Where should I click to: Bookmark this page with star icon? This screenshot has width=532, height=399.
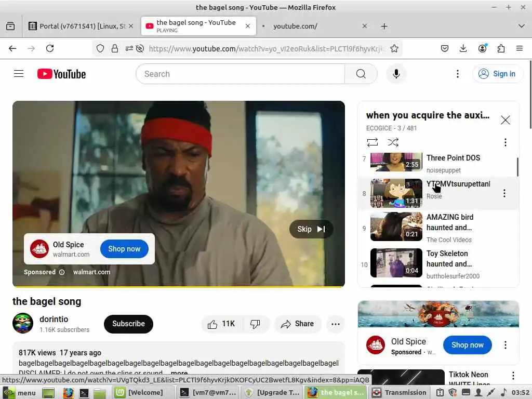click(394, 48)
